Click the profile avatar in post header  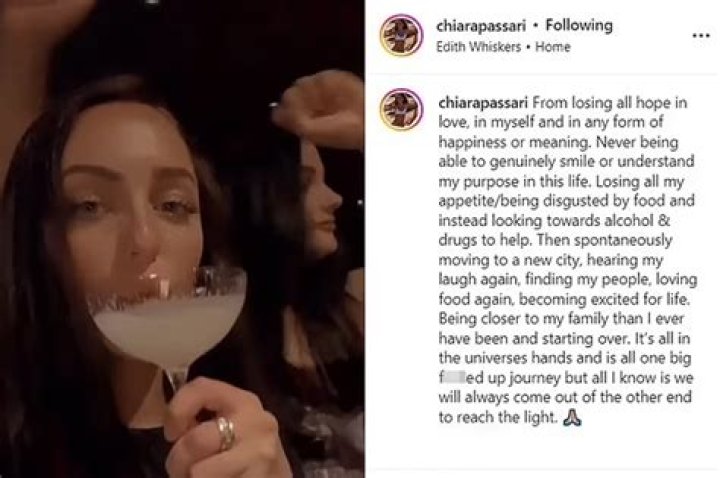(400, 36)
